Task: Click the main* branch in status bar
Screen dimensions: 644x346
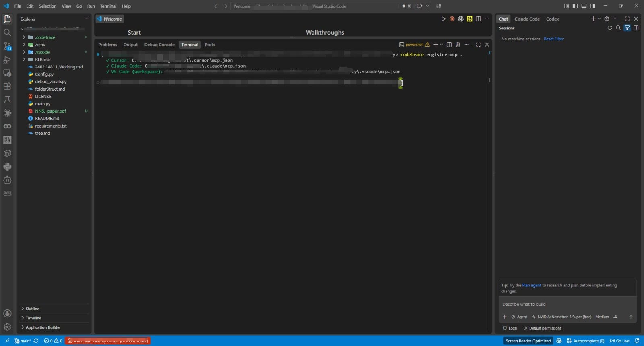Action: click(23, 341)
